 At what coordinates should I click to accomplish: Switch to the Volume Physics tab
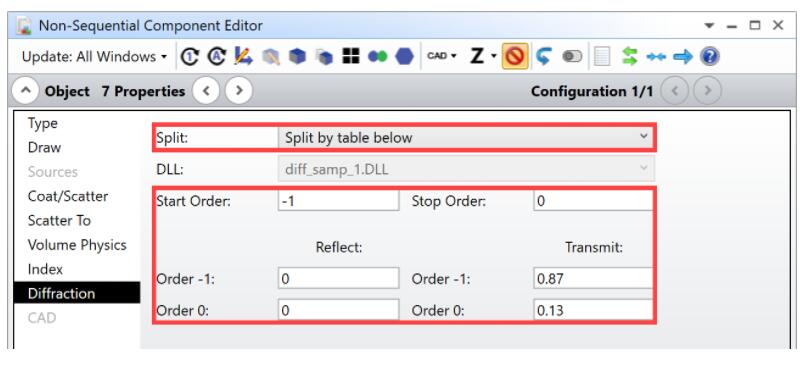coord(77,245)
